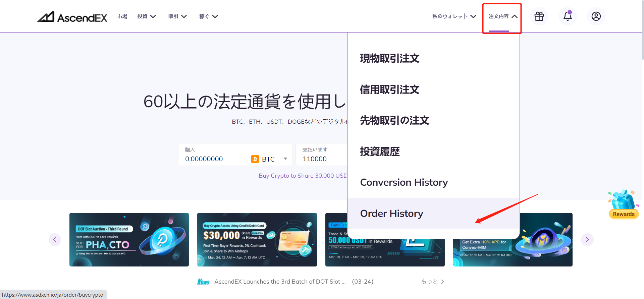Click the AscendEX logo
Screen dimensions: 644x299
coord(72,17)
